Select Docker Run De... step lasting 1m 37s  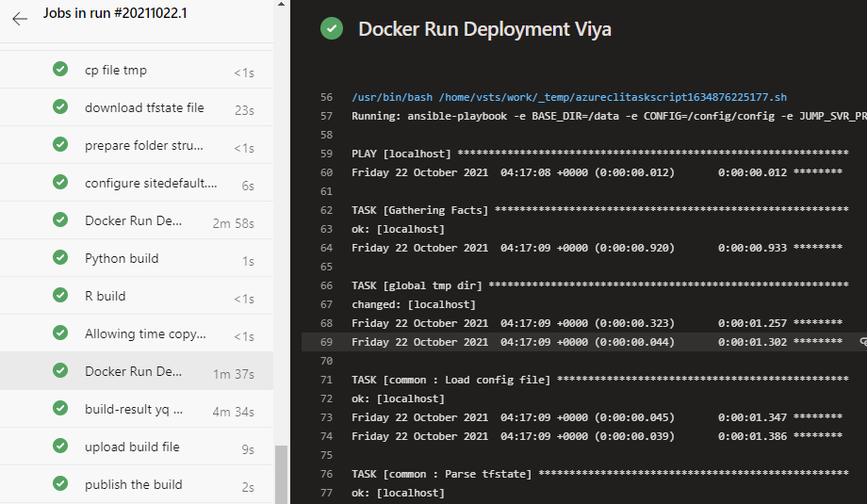(x=137, y=371)
